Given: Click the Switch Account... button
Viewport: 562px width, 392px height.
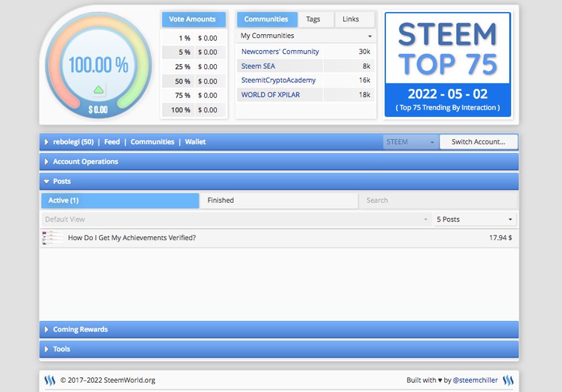Looking at the screenshot, I should pyautogui.click(x=478, y=142).
